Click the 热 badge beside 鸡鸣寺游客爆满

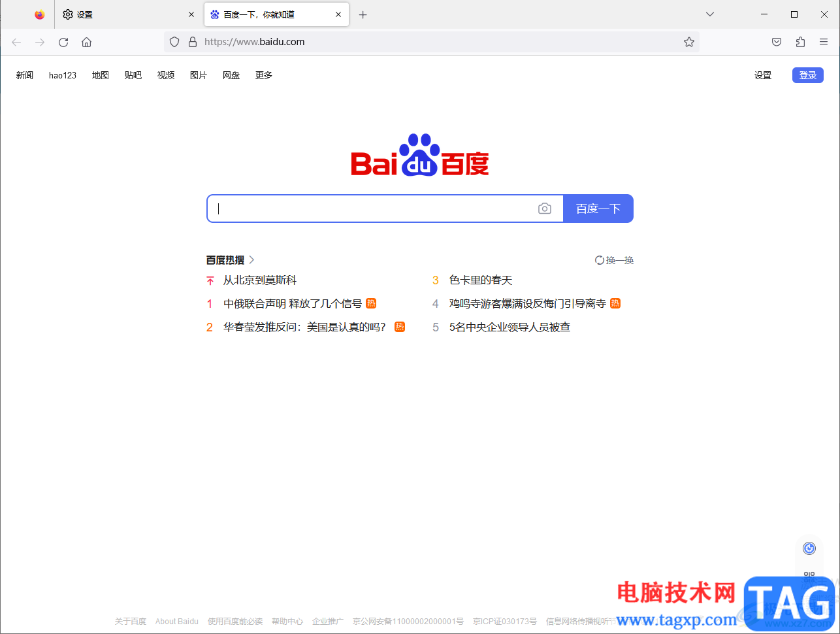[615, 303]
